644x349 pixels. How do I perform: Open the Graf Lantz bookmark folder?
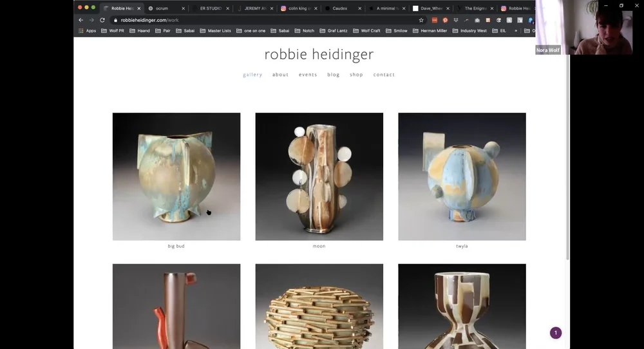333,31
